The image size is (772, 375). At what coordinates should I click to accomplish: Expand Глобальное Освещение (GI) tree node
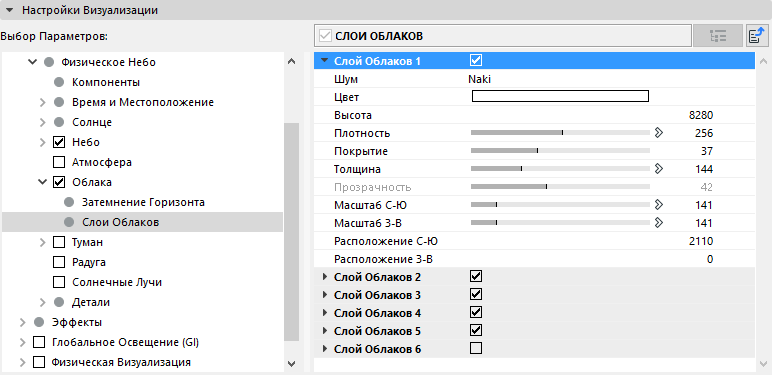[x=23, y=342]
